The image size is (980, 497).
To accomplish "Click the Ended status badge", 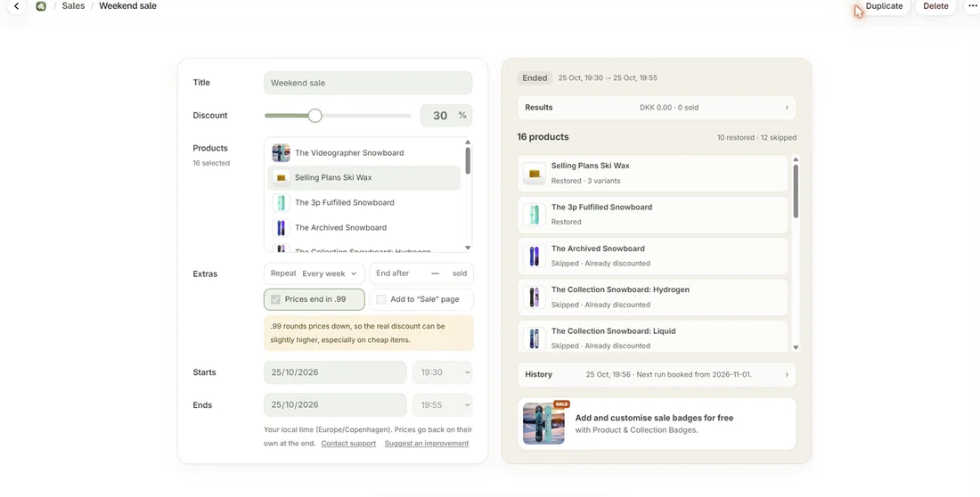I will point(535,78).
